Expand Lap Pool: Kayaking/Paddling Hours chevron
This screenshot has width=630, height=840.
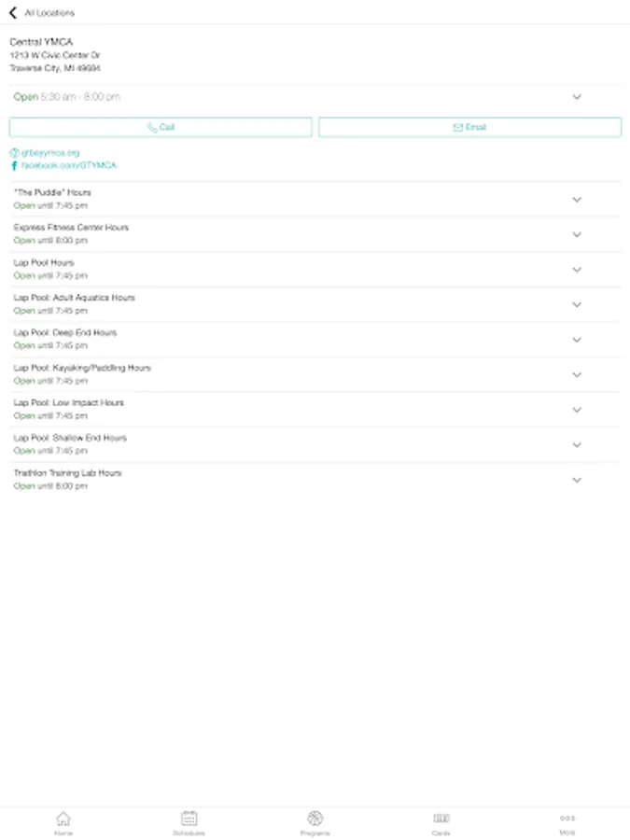tap(577, 375)
